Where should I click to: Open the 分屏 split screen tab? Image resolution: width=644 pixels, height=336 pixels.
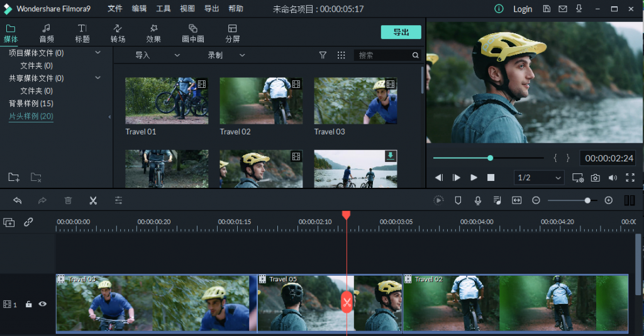point(233,34)
